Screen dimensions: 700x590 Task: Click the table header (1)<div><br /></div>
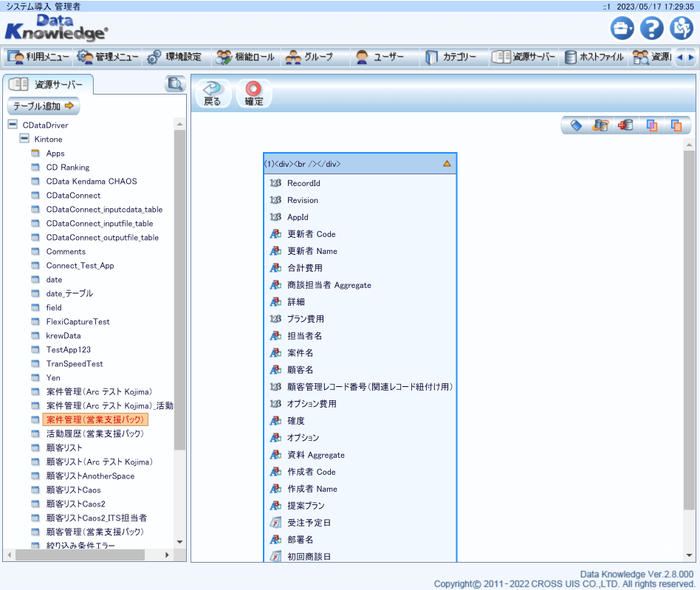[360, 164]
